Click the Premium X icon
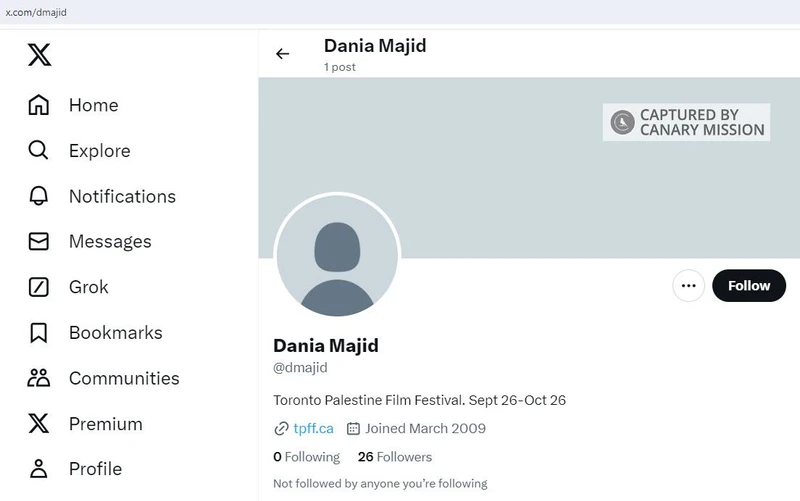Image resolution: width=800 pixels, height=501 pixels. (39, 424)
